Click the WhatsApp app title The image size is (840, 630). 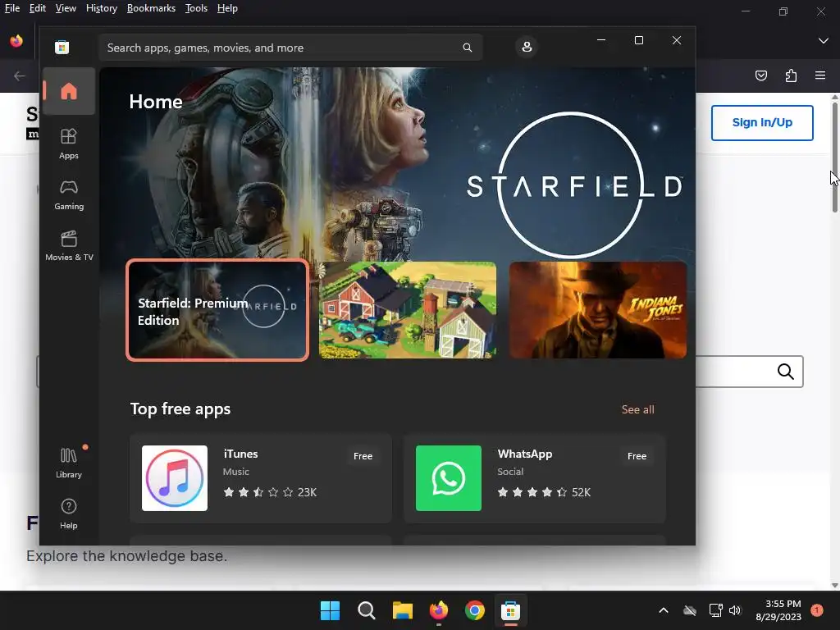[x=524, y=454]
